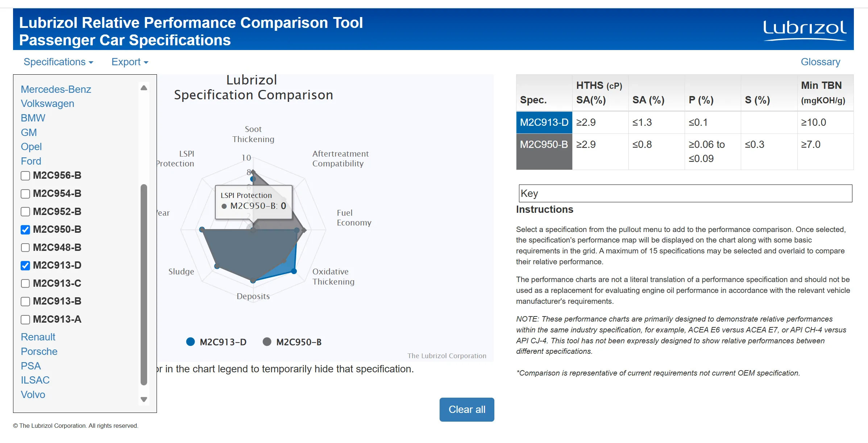Select the M2C948-B checkbox

[x=25, y=248]
